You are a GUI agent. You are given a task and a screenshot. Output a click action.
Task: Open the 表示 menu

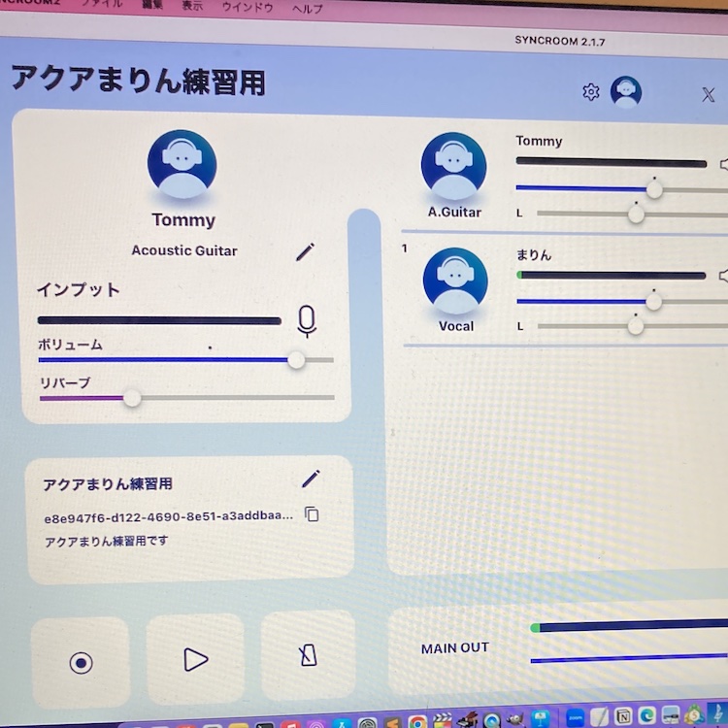192,6
